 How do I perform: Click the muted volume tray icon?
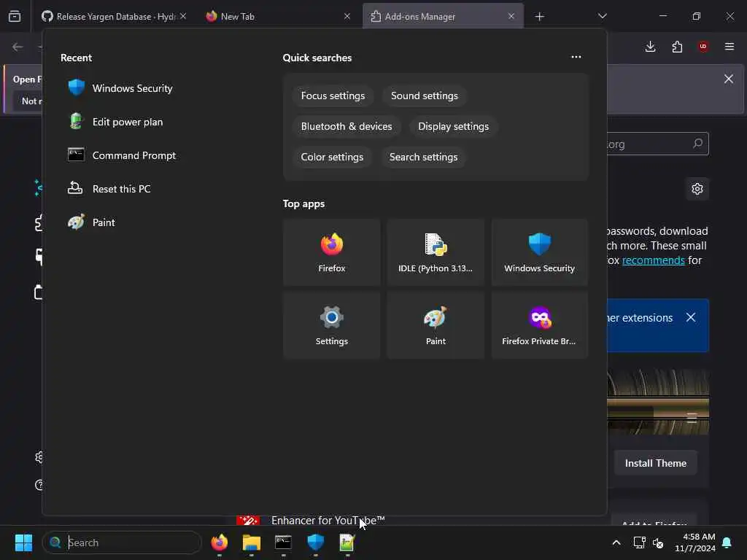(x=658, y=542)
